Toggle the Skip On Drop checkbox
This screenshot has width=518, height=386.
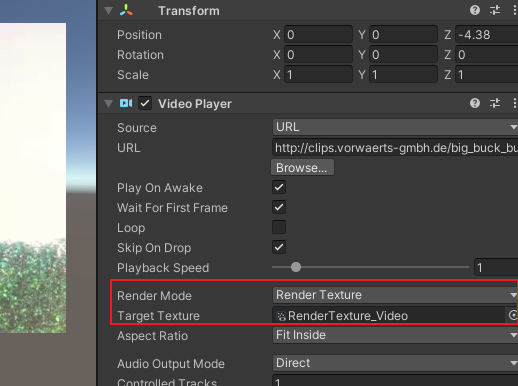point(279,247)
